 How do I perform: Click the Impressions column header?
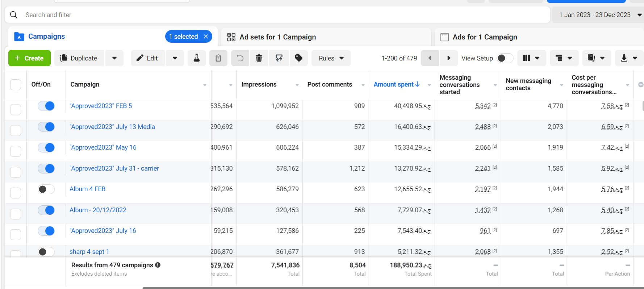[259, 84]
